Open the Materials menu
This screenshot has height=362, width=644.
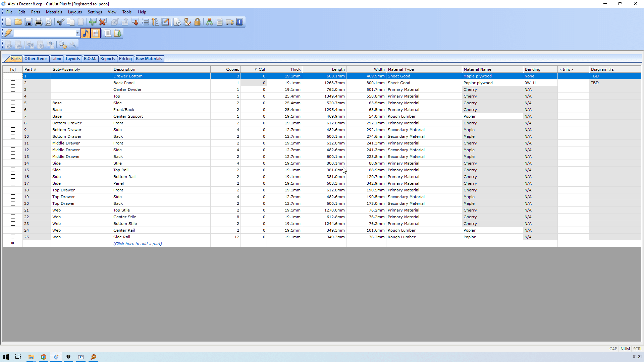(x=54, y=12)
